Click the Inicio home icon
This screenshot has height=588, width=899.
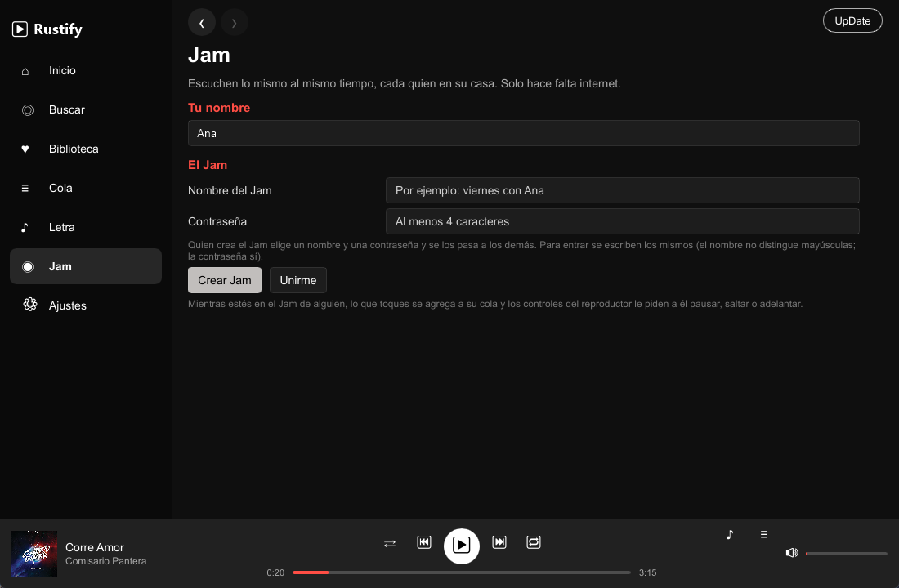[x=25, y=71]
